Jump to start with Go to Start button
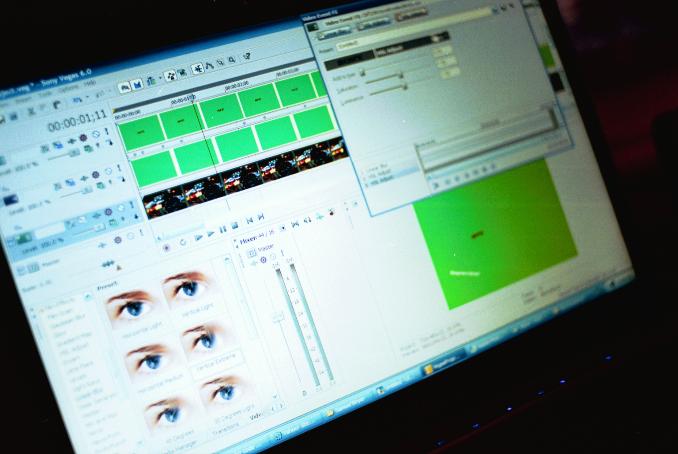This screenshot has height=454, width=678. tap(249, 221)
